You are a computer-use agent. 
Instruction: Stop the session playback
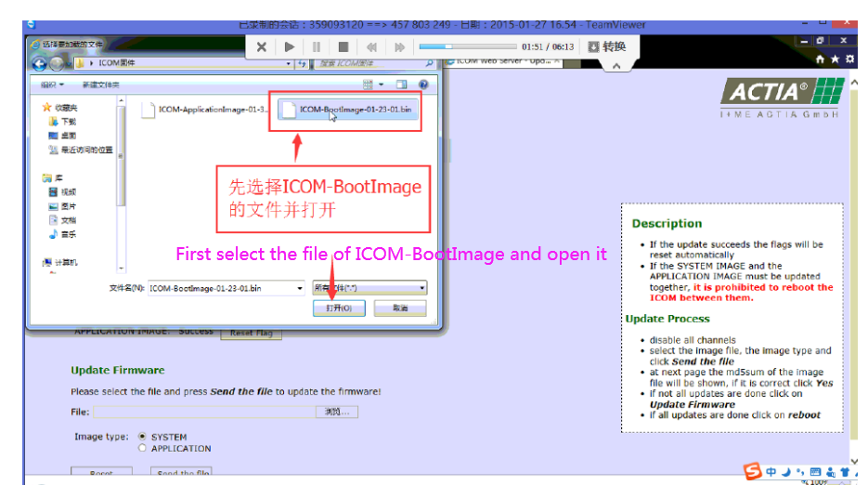tap(343, 47)
